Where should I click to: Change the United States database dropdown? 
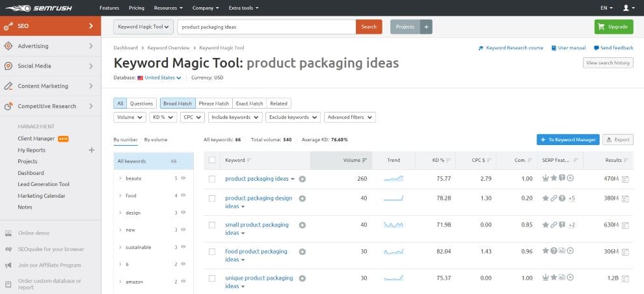163,77
